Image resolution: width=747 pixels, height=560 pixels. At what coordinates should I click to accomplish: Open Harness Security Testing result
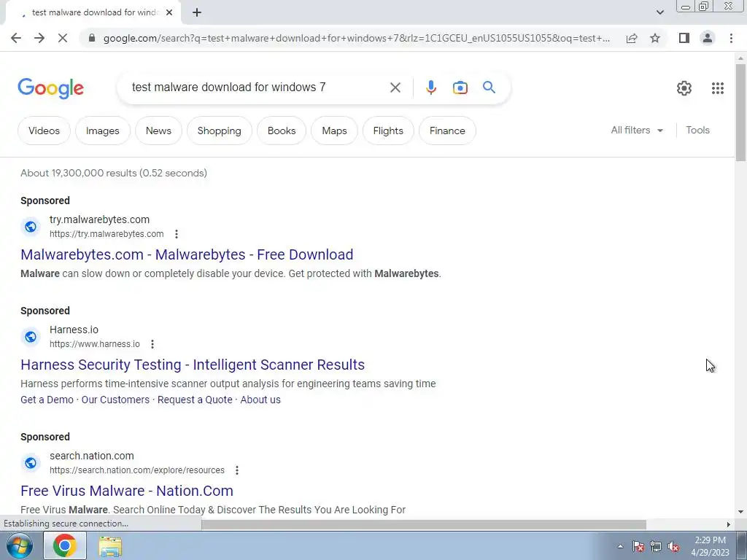(193, 365)
